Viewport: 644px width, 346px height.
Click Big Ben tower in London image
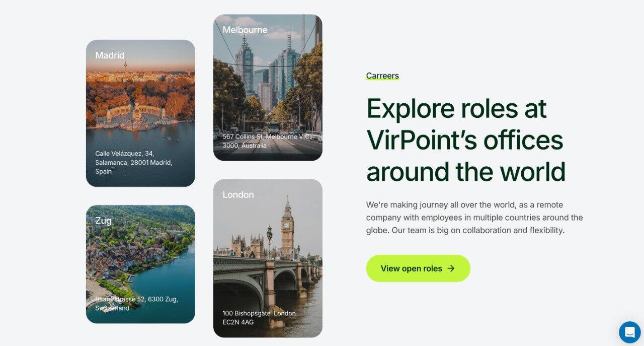click(x=287, y=227)
